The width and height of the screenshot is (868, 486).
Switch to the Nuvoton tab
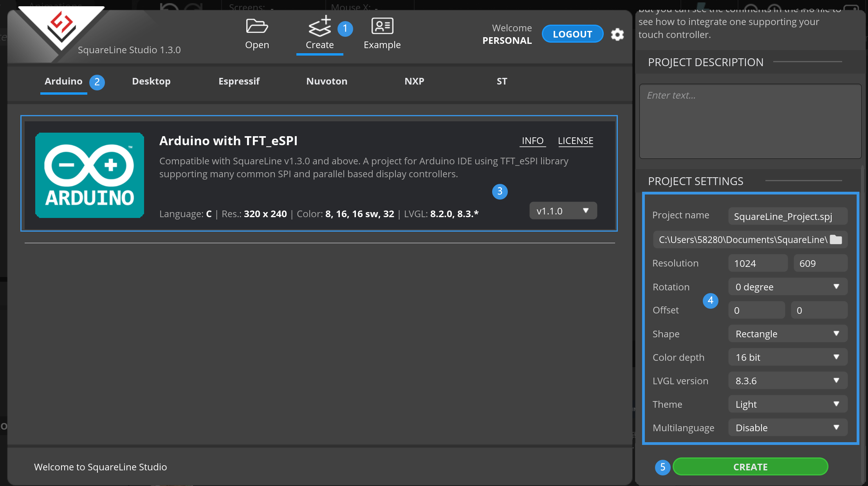[x=327, y=81]
